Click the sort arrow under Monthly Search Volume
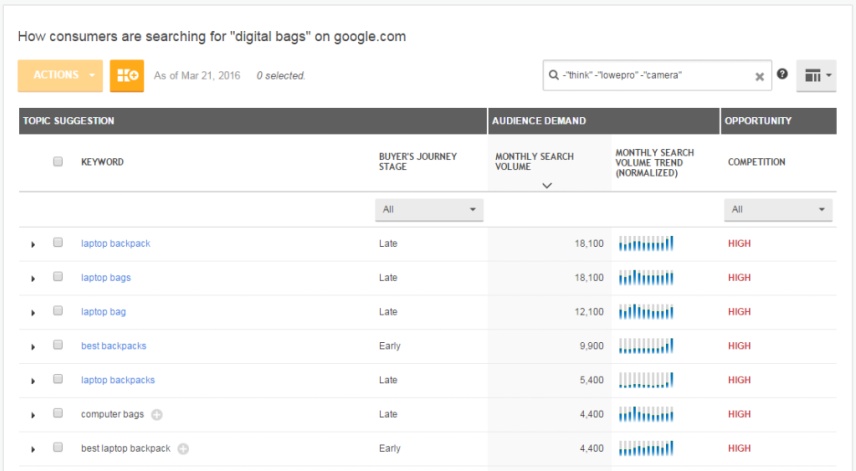This screenshot has height=471, width=856. [547, 186]
